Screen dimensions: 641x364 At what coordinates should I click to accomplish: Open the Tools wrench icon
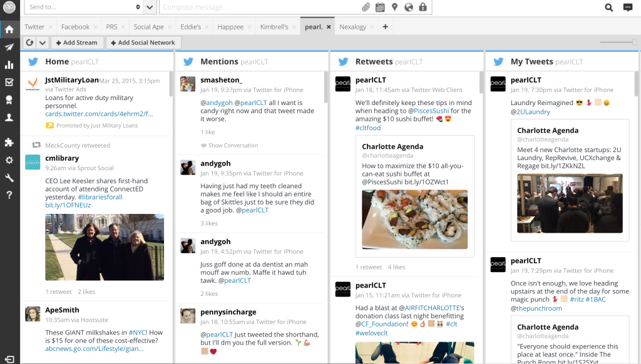9,178
